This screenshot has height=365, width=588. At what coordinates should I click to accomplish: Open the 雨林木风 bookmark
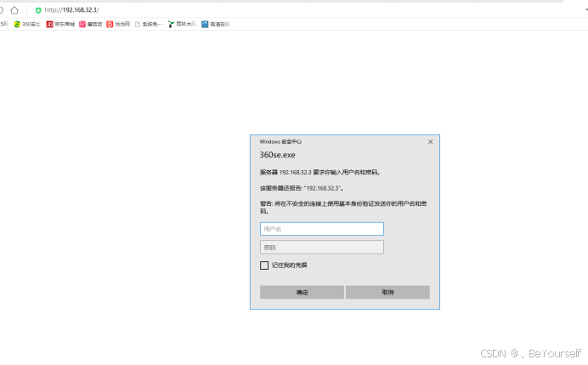click(x=182, y=24)
